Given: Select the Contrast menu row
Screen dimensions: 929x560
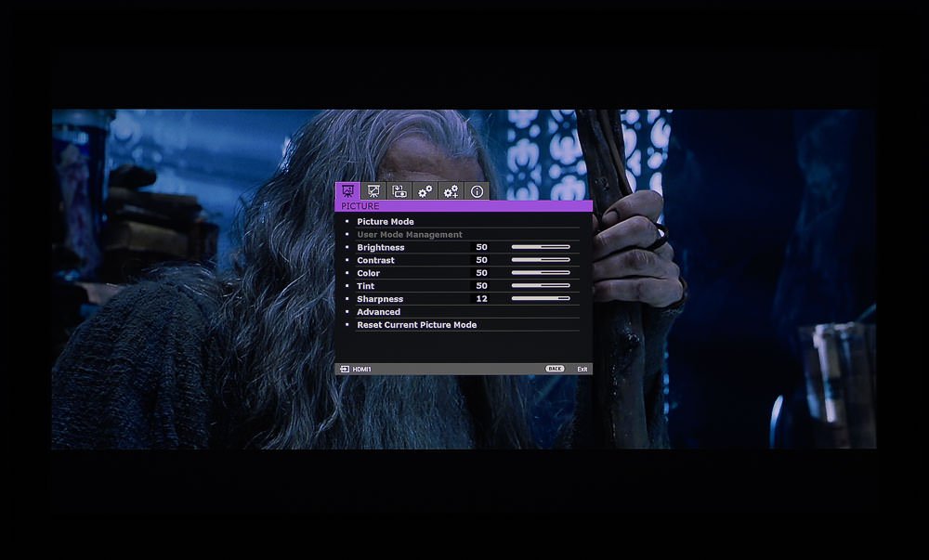Looking at the screenshot, I should coord(467,260).
